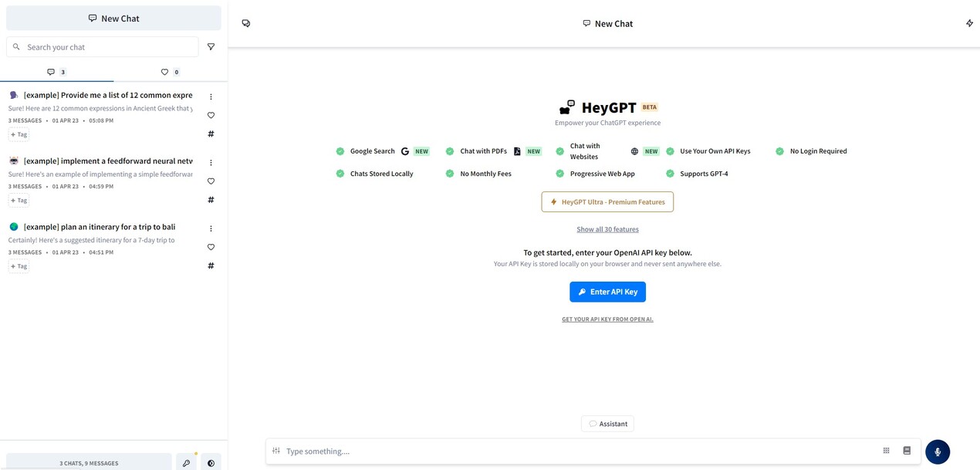980x470 pixels.
Task: Click the Chat with PDFs feature text
Action: (x=484, y=151)
